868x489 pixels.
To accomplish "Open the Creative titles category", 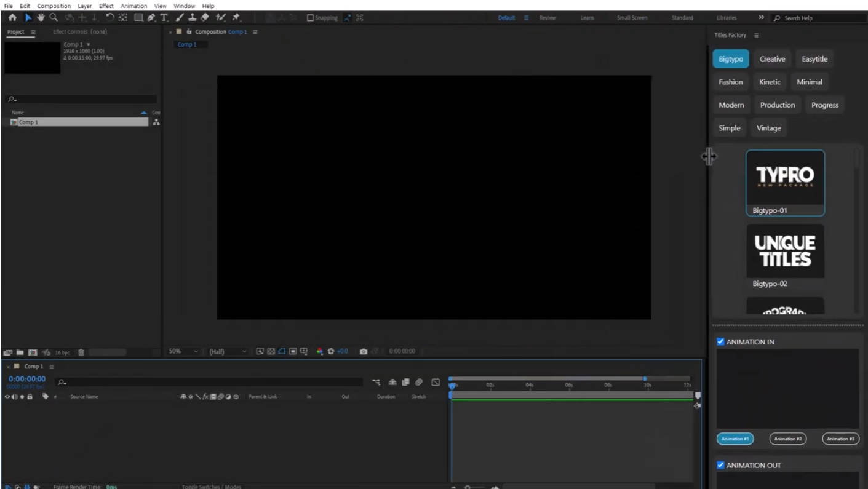I will [772, 58].
